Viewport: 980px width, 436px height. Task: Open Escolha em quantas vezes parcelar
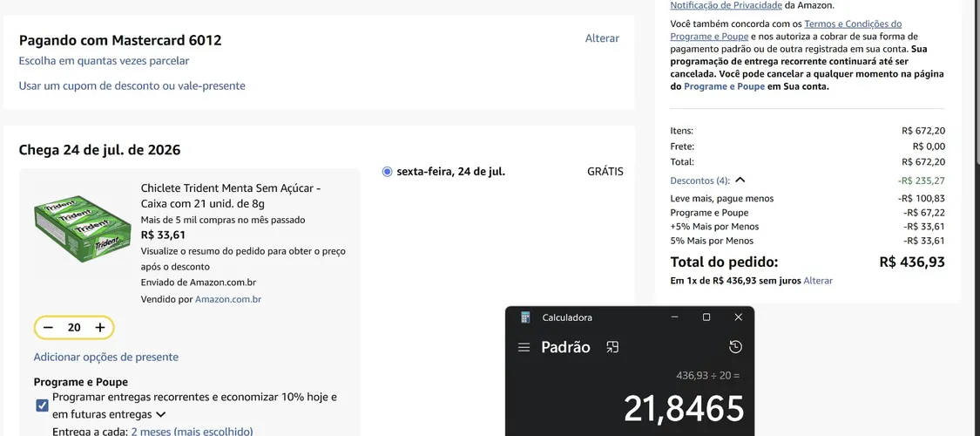[104, 61]
